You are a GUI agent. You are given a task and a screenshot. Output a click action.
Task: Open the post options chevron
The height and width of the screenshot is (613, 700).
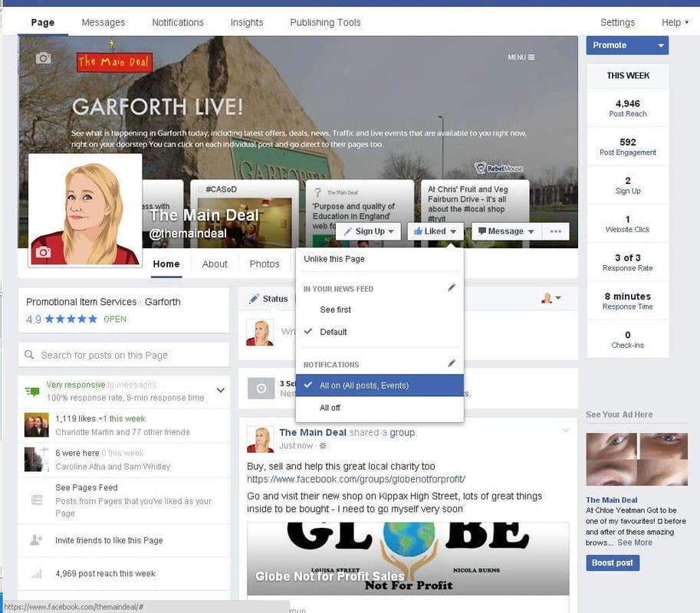[566, 431]
